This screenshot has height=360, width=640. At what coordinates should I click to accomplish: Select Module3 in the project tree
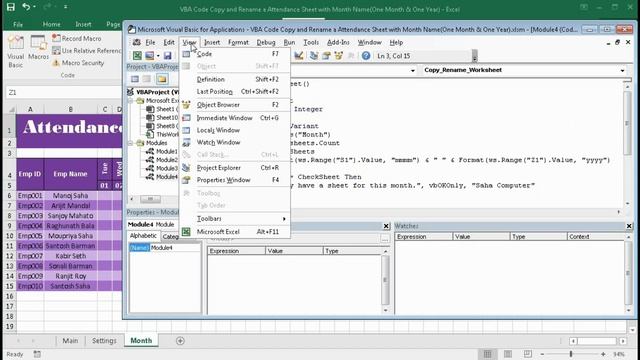point(162,169)
